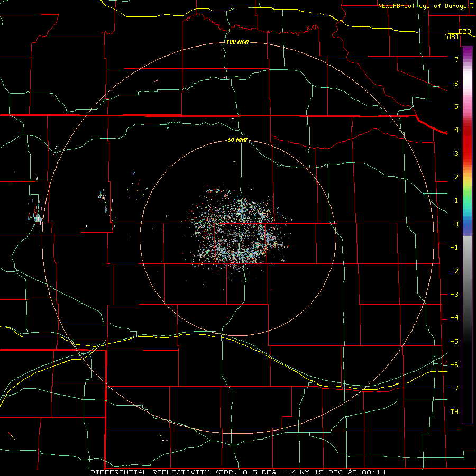
Task: Click the KLNX station identifier in the caption
Action: (300, 472)
